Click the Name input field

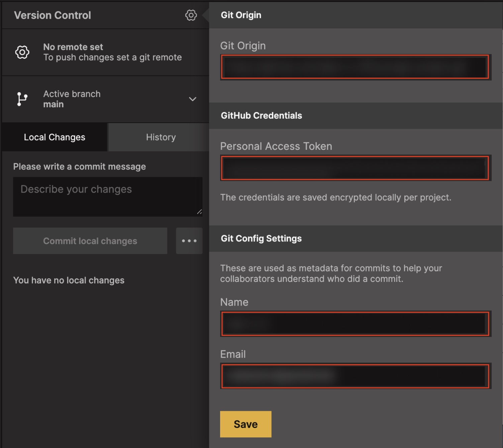pos(355,324)
